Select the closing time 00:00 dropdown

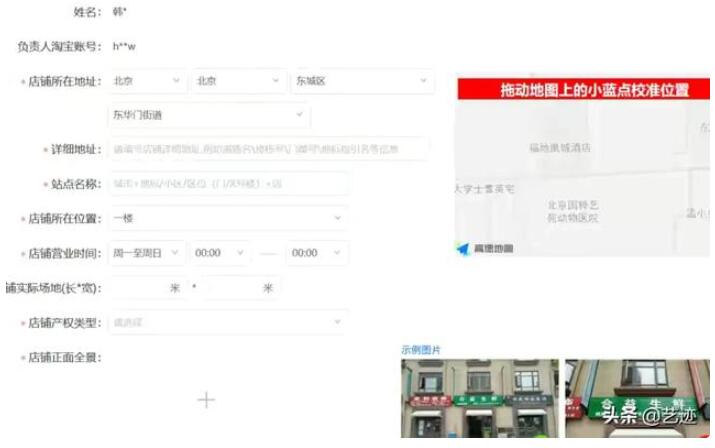coord(317,253)
